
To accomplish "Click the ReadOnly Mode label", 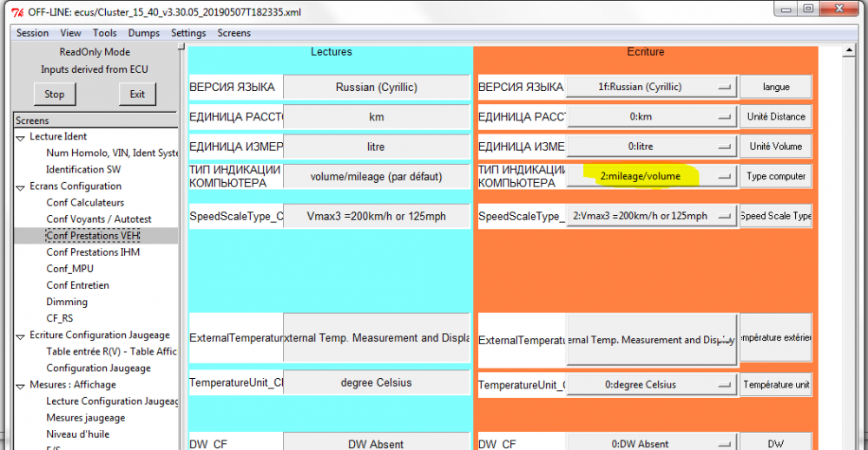I will [95, 52].
